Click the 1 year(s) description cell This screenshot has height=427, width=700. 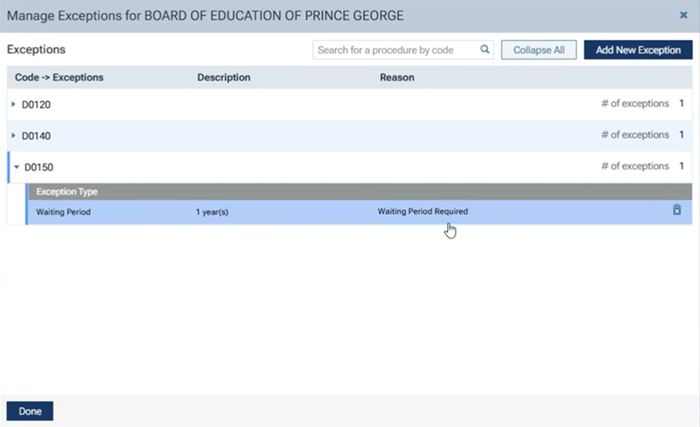212,211
